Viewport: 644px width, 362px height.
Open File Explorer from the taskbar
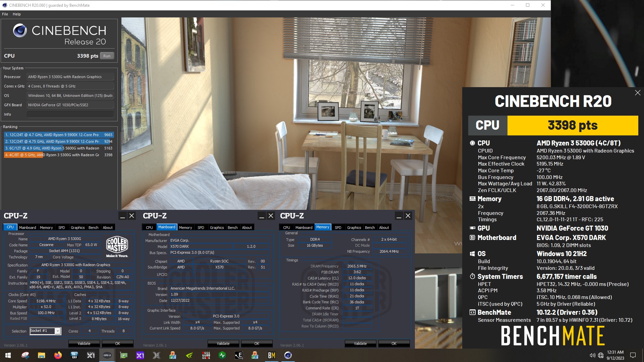[x=41, y=355]
